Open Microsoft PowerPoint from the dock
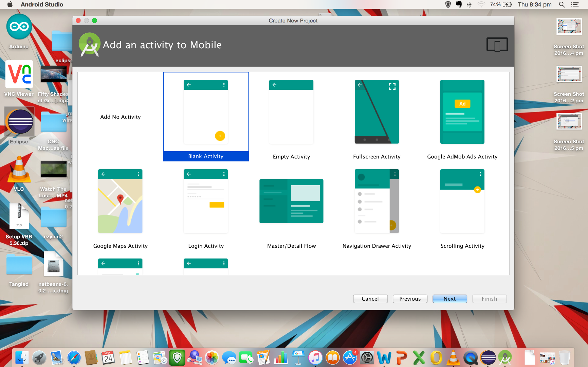Viewport: 588px width, 367px height. pyautogui.click(x=402, y=357)
